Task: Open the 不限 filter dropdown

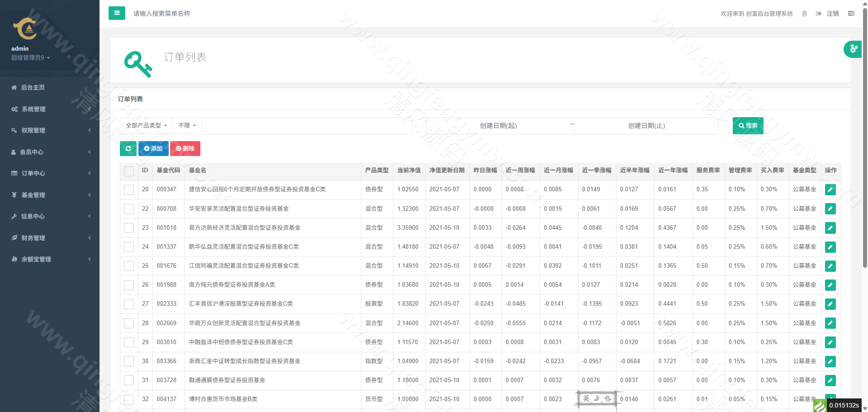Action: click(187, 126)
